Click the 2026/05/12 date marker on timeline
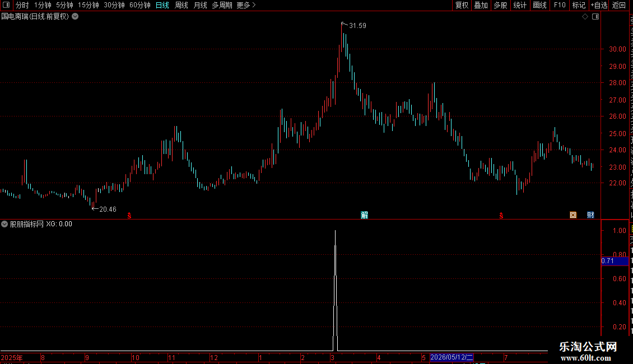 (452, 357)
